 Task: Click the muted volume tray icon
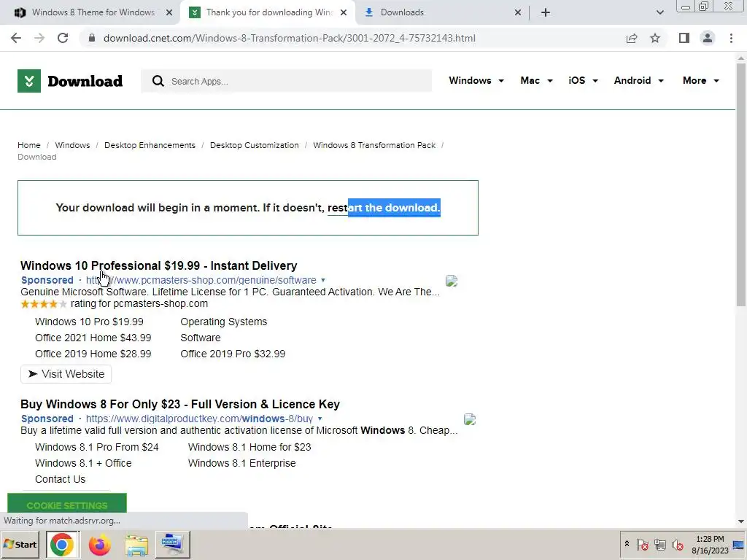[x=677, y=544]
